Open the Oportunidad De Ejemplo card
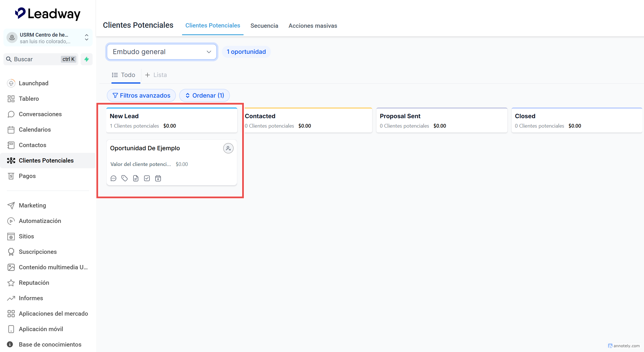This screenshot has width=644, height=352. (x=145, y=148)
